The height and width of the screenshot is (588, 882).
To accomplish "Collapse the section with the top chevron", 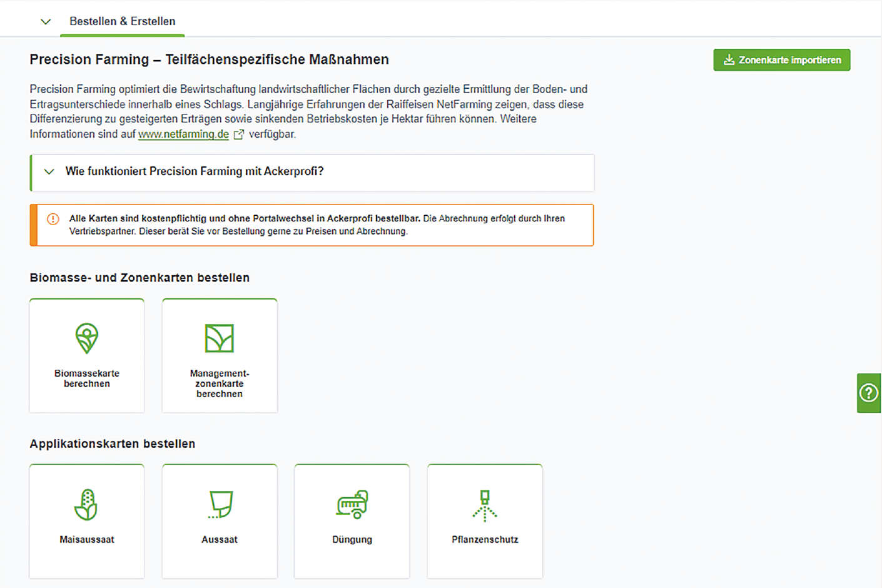I will click(46, 22).
